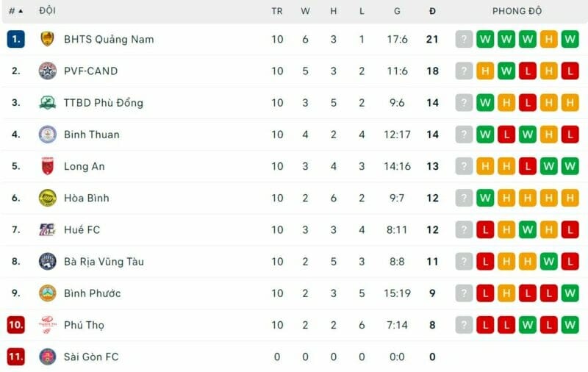
Task: Click the PHONG ĐỘ form column header
Action: pyautogui.click(x=517, y=11)
